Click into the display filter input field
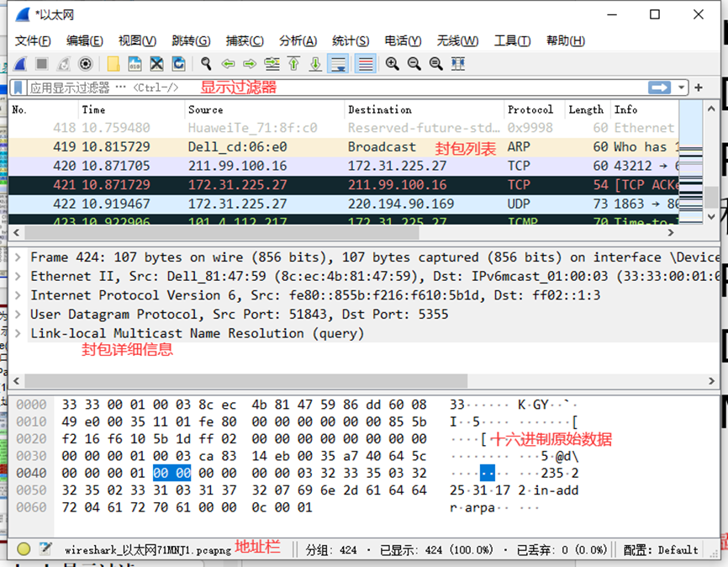The height and width of the screenshot is (567, 728). (336, 87)
